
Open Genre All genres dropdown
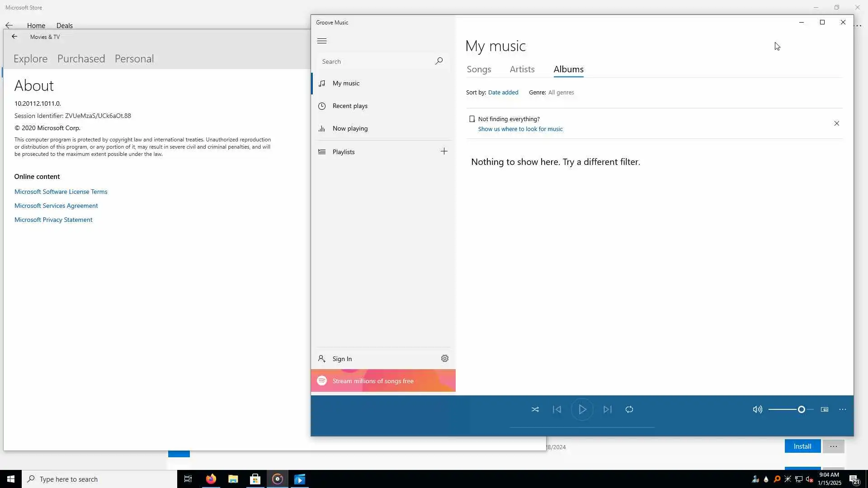click(x=561, y=92)
